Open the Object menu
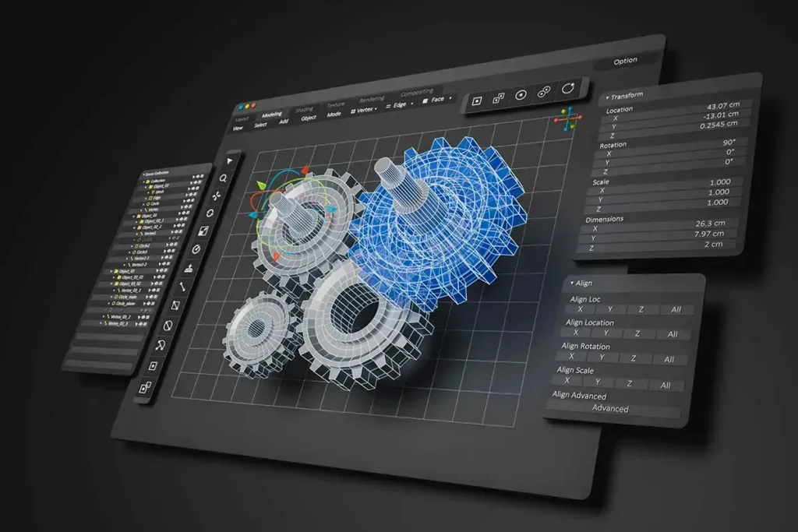798x532 pixels. (309, 118)
